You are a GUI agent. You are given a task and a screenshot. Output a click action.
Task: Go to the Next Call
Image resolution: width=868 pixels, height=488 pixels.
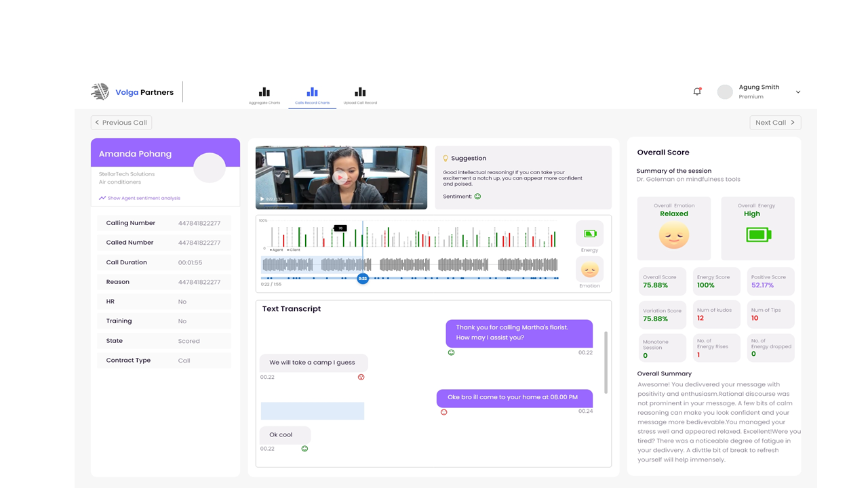(x=775, y=123)
